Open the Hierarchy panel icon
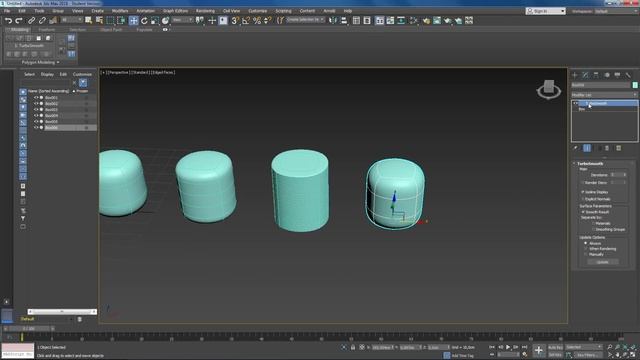Image resolution: width=640 pixels, height=360 pixels. pyautogui.click(x=596, y=75)
